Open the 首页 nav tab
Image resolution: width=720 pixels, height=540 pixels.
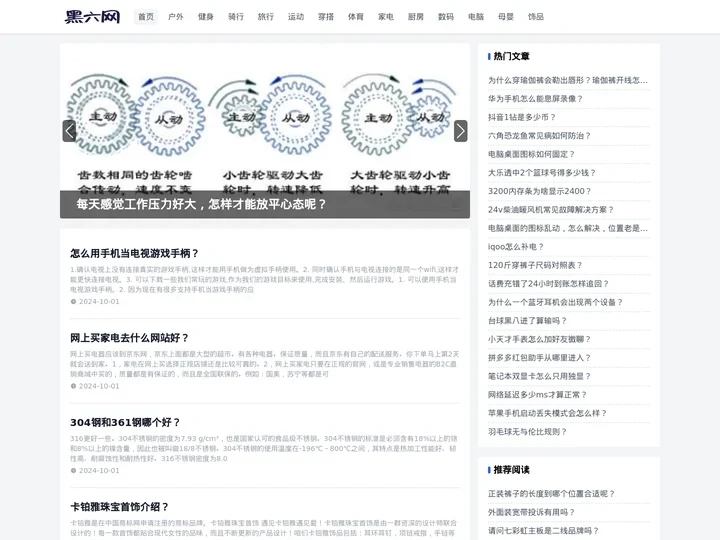pos(146,17)
